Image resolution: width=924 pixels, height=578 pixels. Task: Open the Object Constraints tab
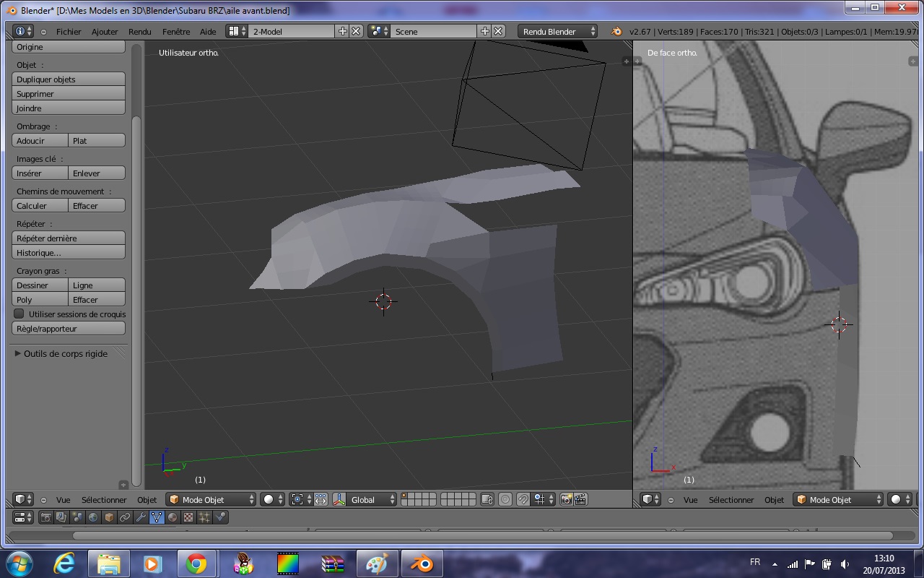pyautogui.click(x=125, y=517)
